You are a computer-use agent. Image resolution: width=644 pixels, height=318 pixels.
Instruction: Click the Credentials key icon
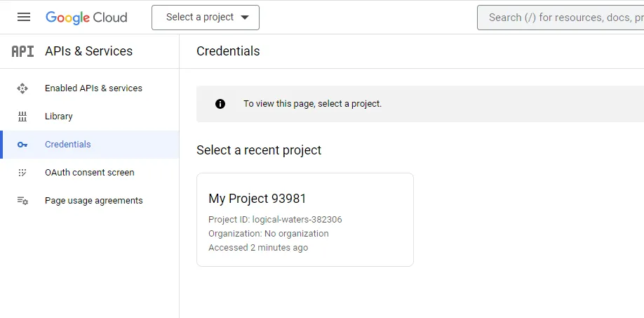click(x=22, y=145)
